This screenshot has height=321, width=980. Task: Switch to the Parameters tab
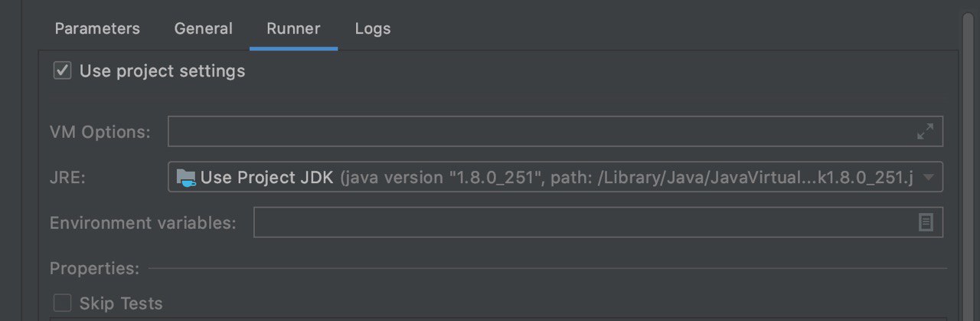click(97, 29)
